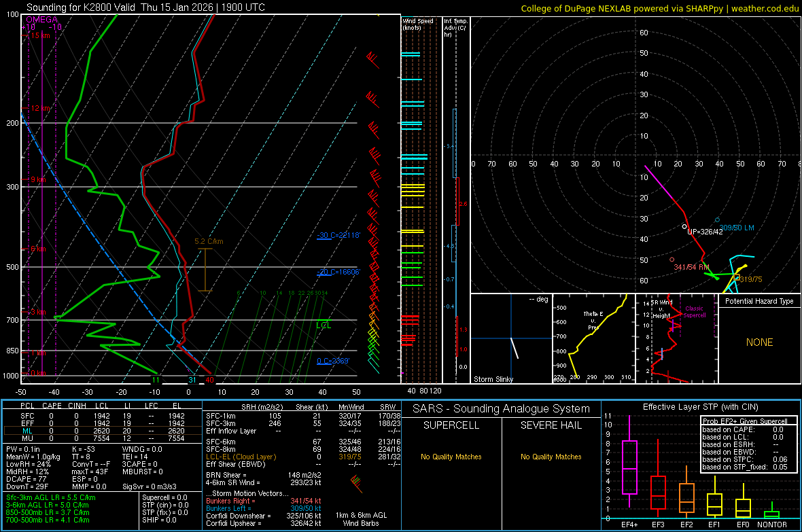Click the 9 km height marker
802x532 pixels.
[38, 179]
